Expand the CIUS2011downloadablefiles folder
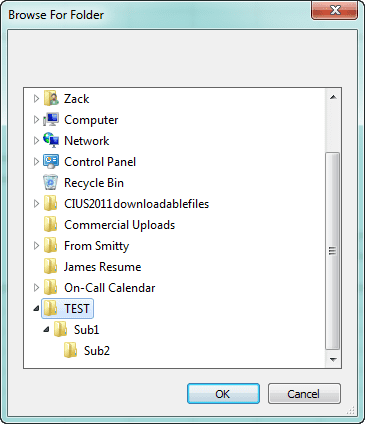365x424 pixels. 36,204
